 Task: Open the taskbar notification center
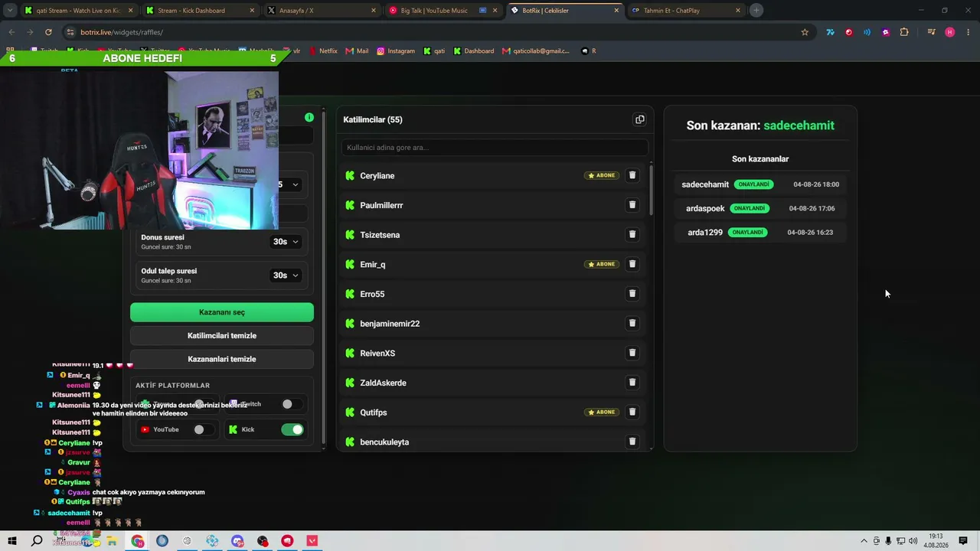point(963,541)
